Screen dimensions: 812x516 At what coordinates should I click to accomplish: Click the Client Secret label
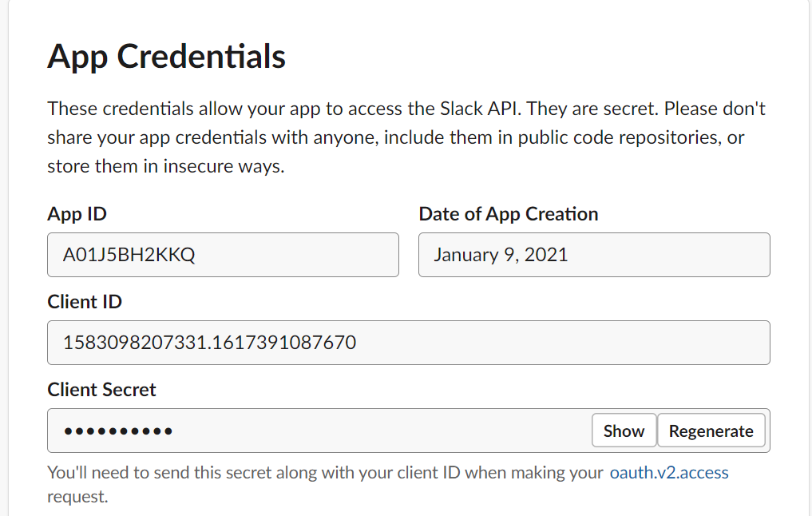[x=101, y=390]
